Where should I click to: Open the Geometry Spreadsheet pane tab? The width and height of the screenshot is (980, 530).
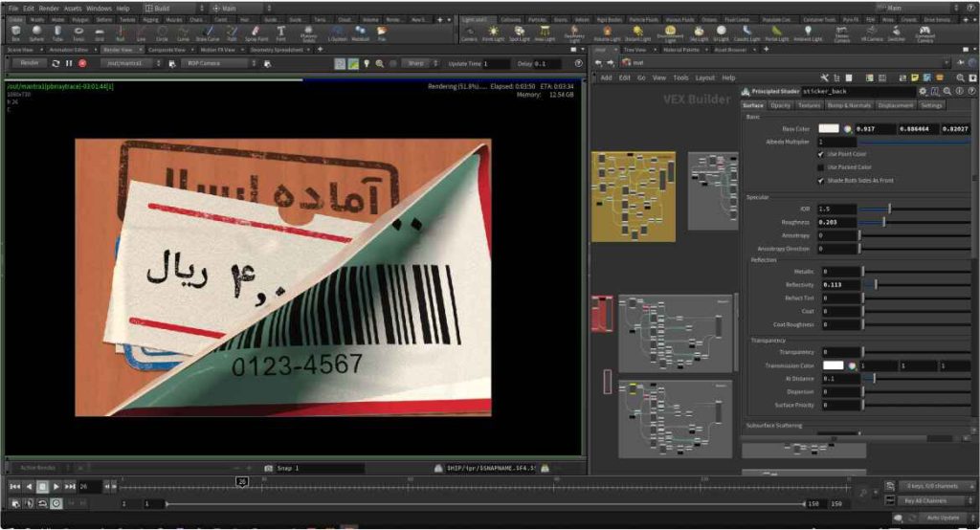pyautogui.click(x=277, y=50)
